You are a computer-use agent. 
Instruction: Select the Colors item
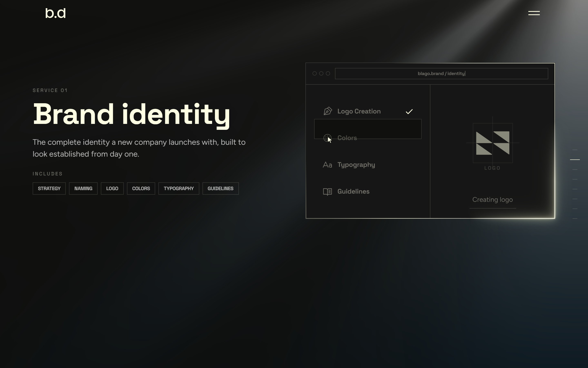click(368, 138)
